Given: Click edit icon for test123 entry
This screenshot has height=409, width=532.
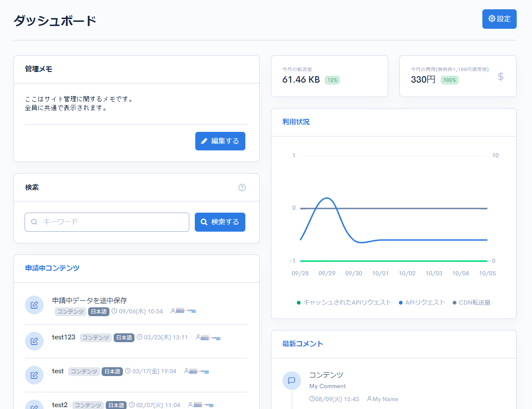Looking at the screenshot, I should [34, 341].
